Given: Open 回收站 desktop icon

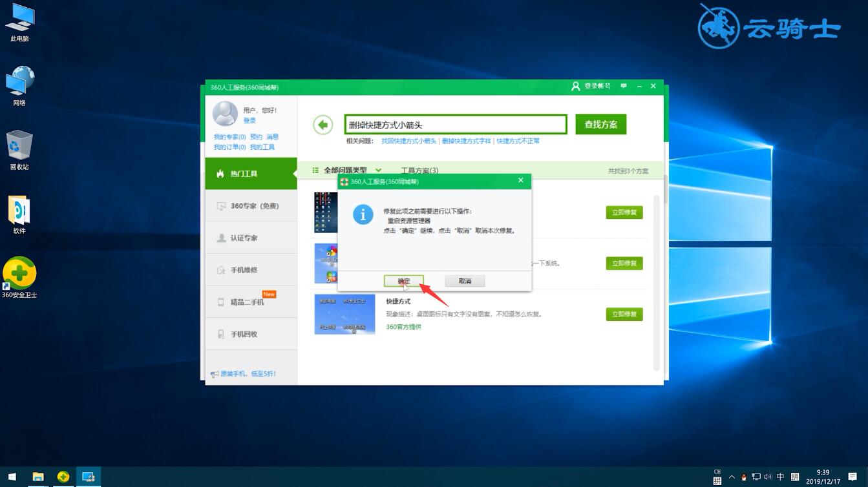Looking at the screenshot, I should pos(19,150).
